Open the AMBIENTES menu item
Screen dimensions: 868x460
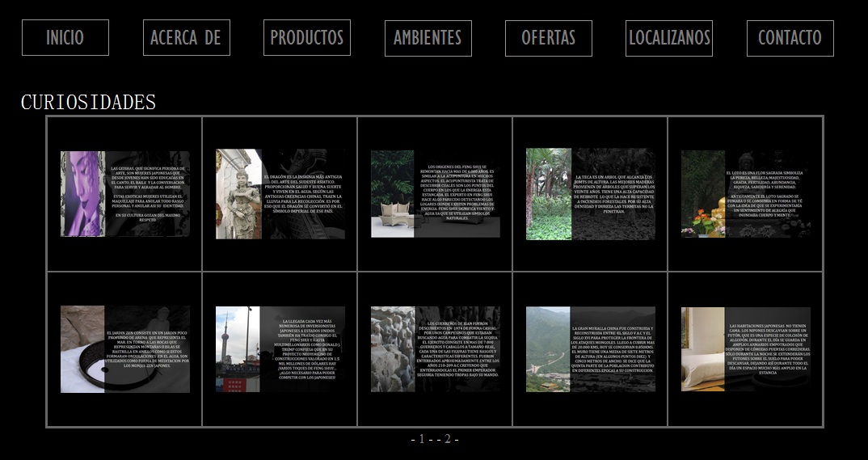(x=428, y=38)
